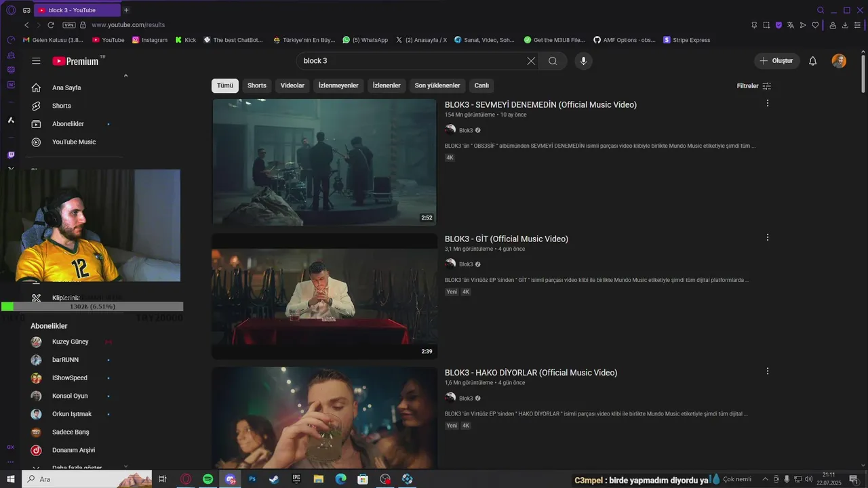This screenshot has height=488, width=868.
Task: Open the Stripe Express bookmark
Action: 687,40
